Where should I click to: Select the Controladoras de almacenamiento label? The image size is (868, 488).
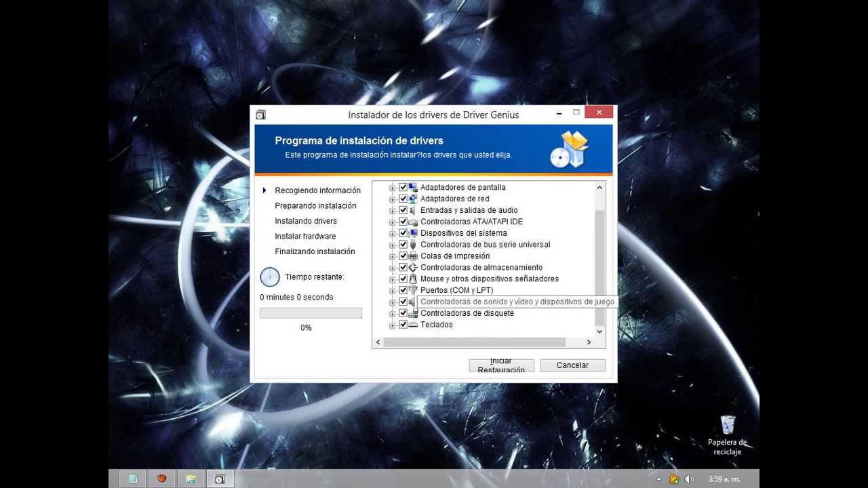point(481,268)
